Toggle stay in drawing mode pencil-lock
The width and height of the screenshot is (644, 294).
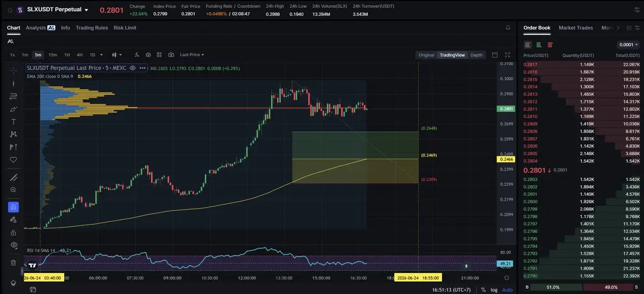(x=13, y=219)
